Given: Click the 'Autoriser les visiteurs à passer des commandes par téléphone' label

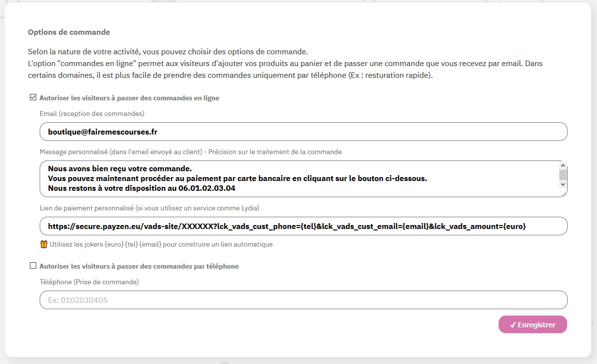Looking at the screenshot, I should coord(139,266).
